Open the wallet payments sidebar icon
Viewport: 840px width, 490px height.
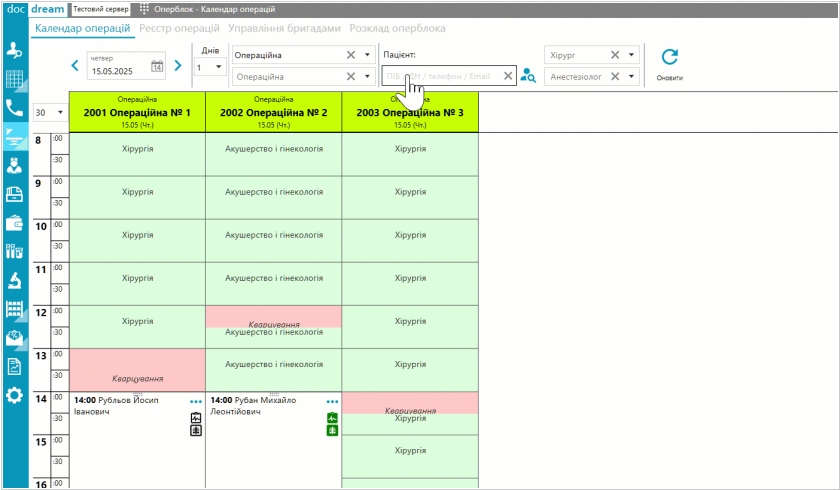click(x=14, y=223)
